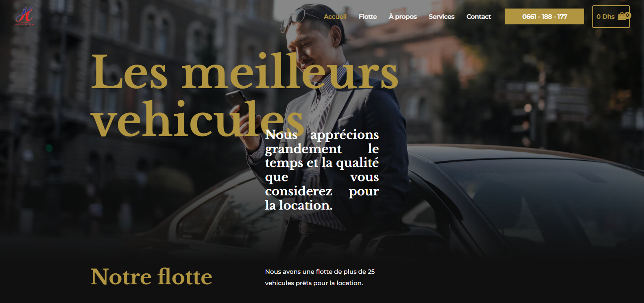The width and height of the screenshot is (644, 303).
Task: Click the 0661 - 188 - 177 phone button
Action: [545, 17]
